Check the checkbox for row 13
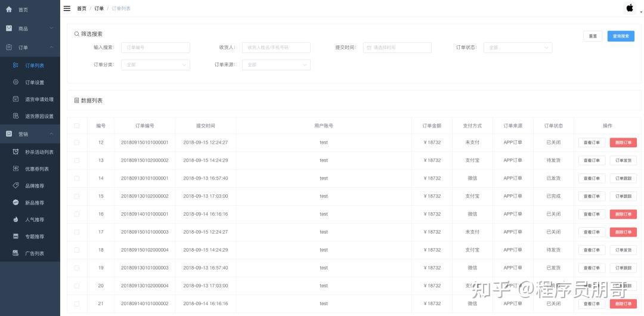644x316 pixels. pos(77,160)
